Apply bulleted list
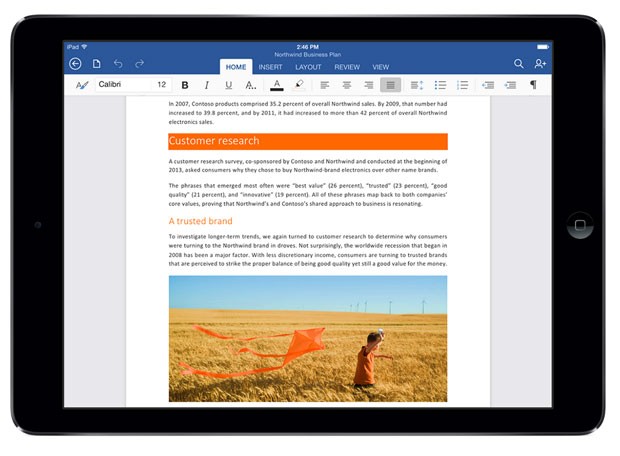The image size is (620, 456). [440, 85]
